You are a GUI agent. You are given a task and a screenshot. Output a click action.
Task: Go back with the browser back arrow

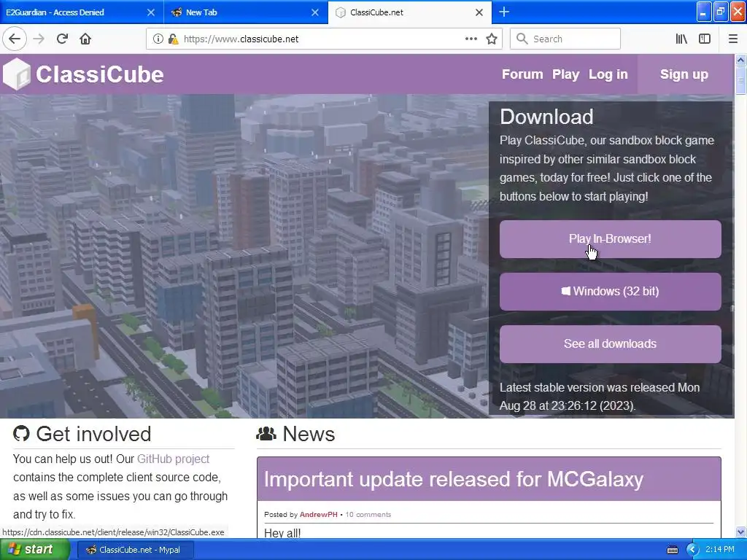point(15,39)
